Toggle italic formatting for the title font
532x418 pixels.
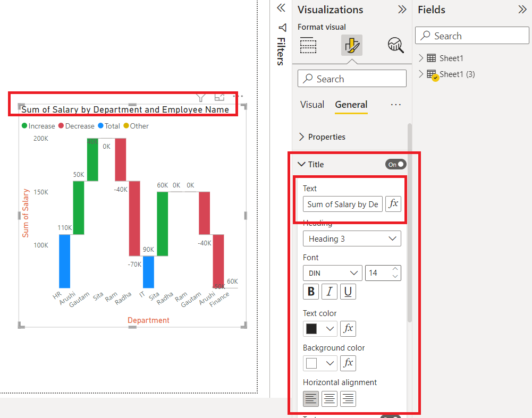click(x=329, y=291)
